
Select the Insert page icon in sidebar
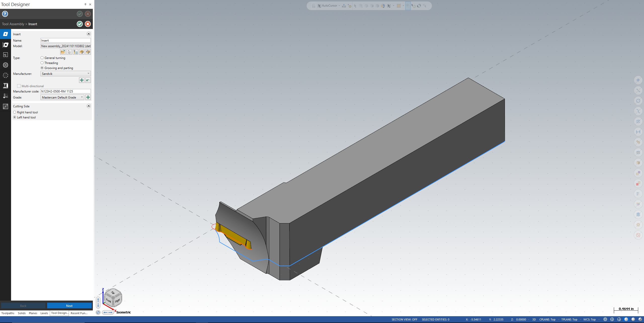pyautogui.click(x=6, y=34)
